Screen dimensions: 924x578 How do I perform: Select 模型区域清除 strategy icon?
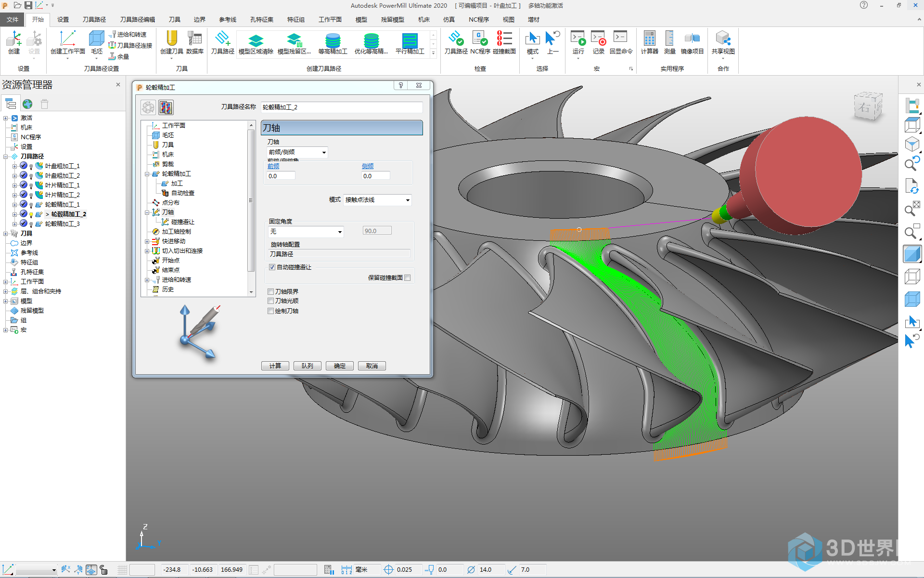[x=256, y=43]
